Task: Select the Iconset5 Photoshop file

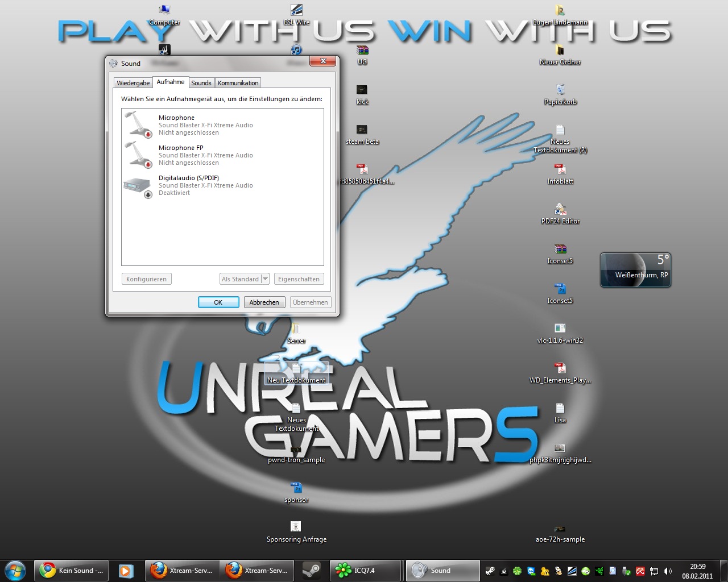Action: (560, 294)
